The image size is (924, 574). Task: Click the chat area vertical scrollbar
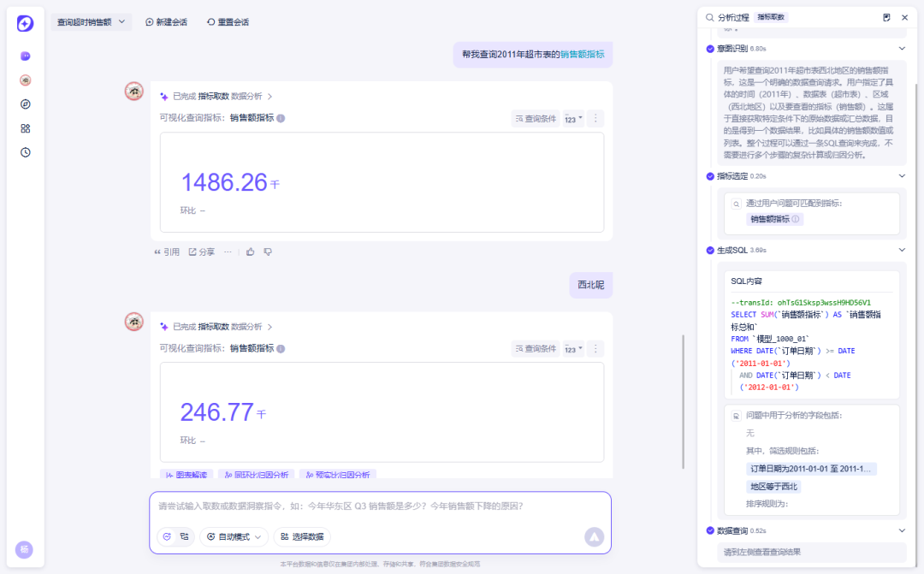[683, 402]
